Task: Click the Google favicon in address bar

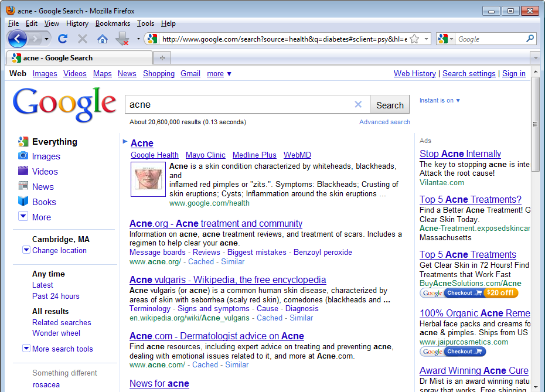Action: (152, 39)
